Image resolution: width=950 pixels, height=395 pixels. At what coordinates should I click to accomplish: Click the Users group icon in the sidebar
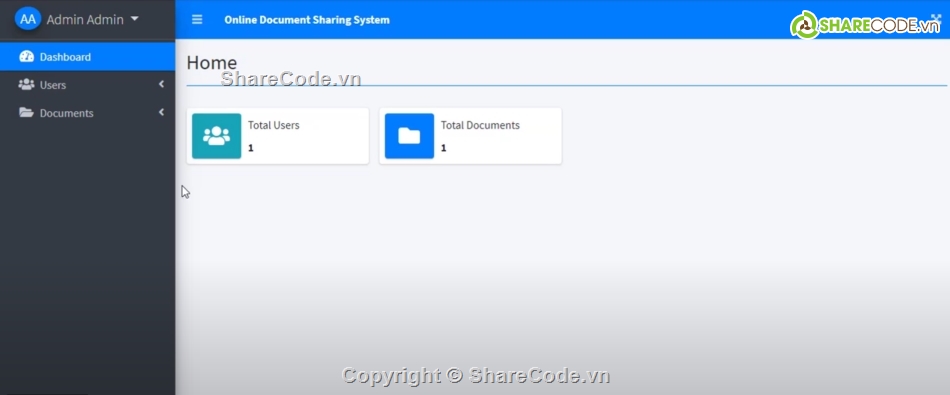pos(26,85)
